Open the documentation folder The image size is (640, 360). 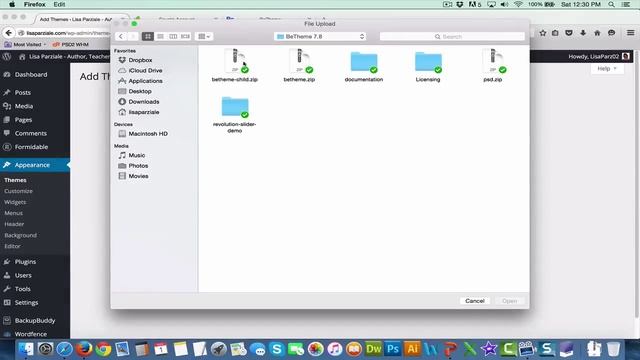(364, 65)
